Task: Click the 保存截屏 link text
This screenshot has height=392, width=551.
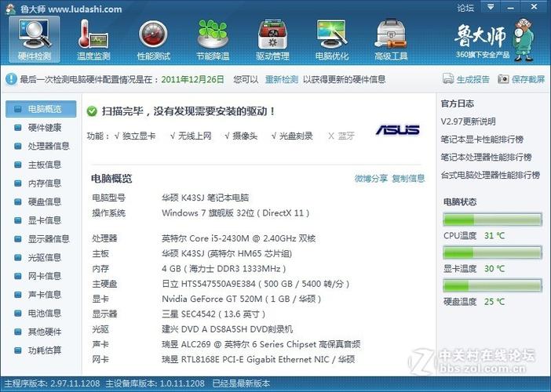Action: (x=527, y=79)
